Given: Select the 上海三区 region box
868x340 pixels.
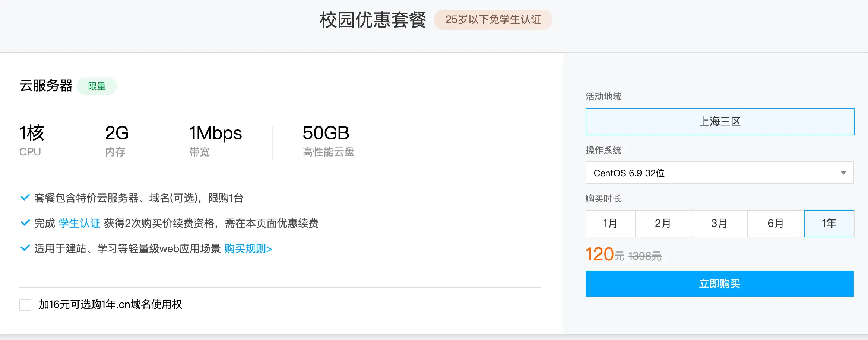Looking at the screenshot, I should [720, 121].
